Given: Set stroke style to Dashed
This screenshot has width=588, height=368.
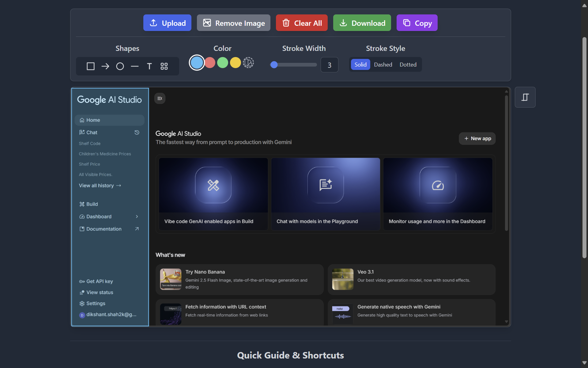Looking at the screenshot, I should tap(383, 64).
